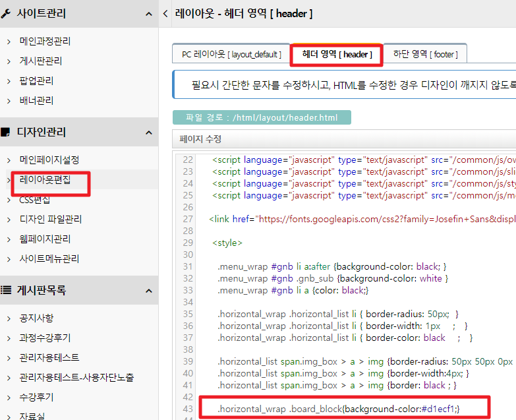Click the wrench icon beside 사이트관리
Image resolution: width=516 pixels, height=420 pixels.
(x=7, y=14)
